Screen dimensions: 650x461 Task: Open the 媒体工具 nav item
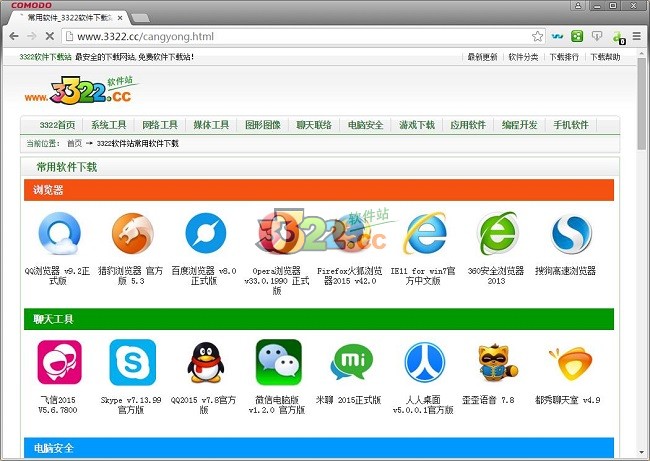[x=211, y=125]
